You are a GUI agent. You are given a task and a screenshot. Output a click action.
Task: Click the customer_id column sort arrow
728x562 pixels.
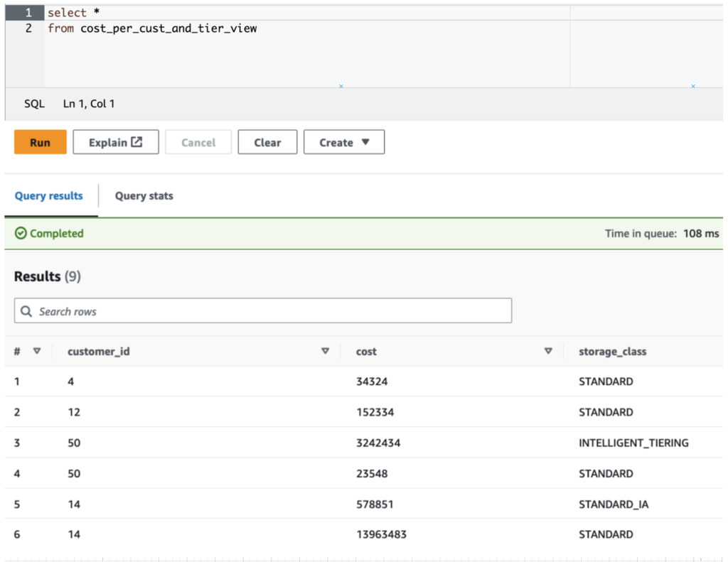[326, 351]
